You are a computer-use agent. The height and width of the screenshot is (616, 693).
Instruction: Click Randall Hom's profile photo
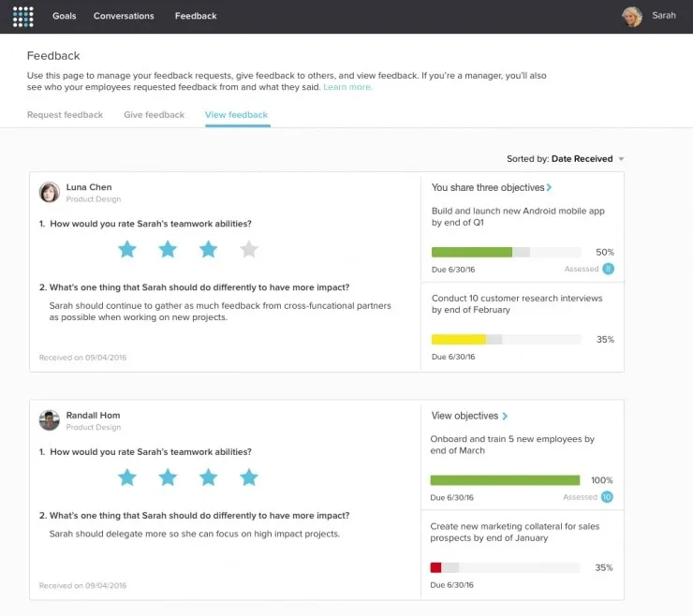tap(50, 420)
